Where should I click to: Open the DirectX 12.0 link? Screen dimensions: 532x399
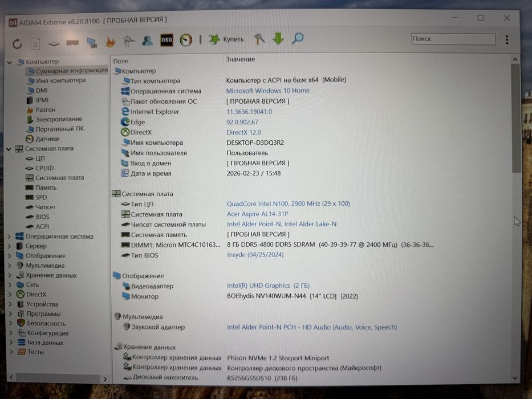243,132
